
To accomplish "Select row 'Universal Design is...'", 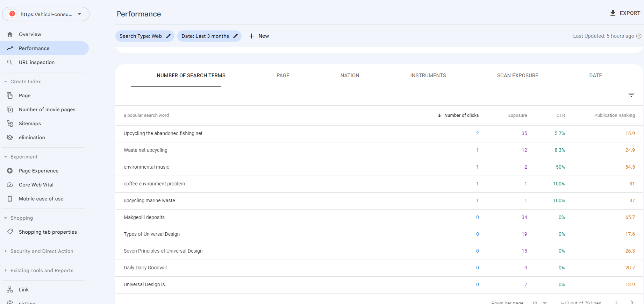I will coord(379,285).
